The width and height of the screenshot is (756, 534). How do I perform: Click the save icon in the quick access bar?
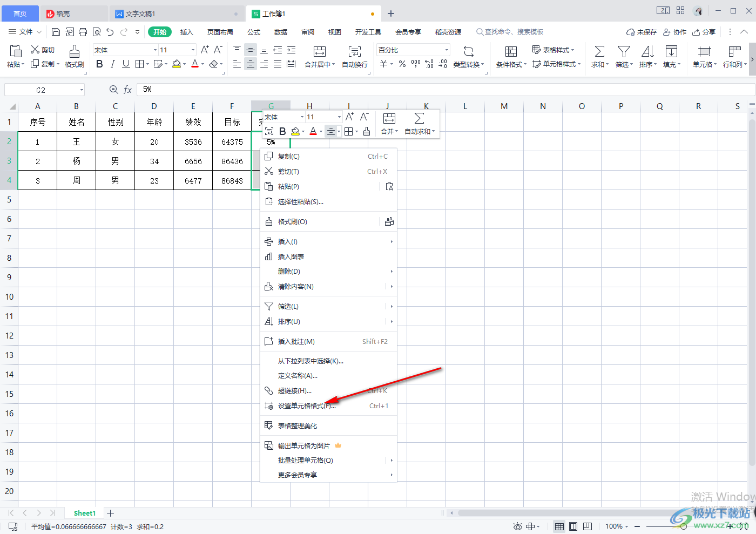[56, 32]
